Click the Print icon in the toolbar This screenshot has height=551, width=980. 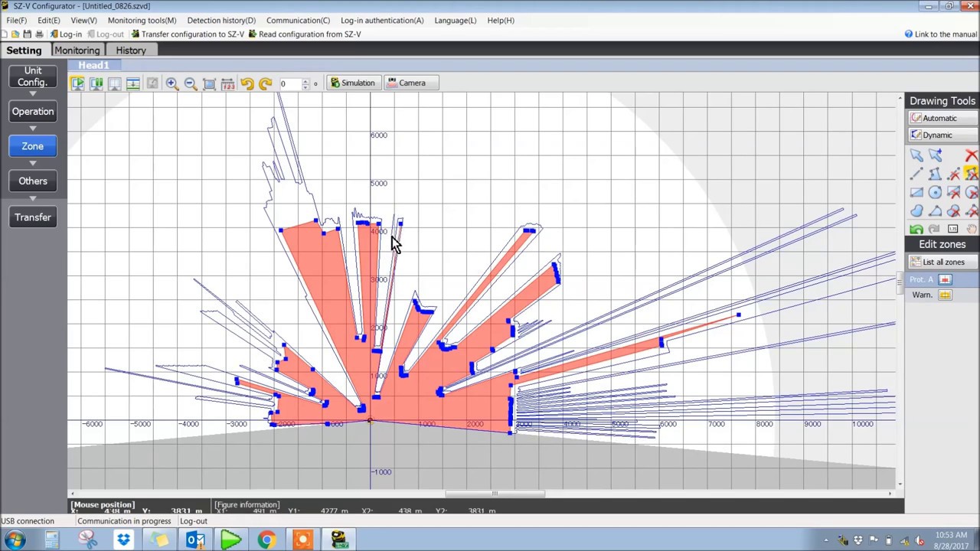point(40,34)
